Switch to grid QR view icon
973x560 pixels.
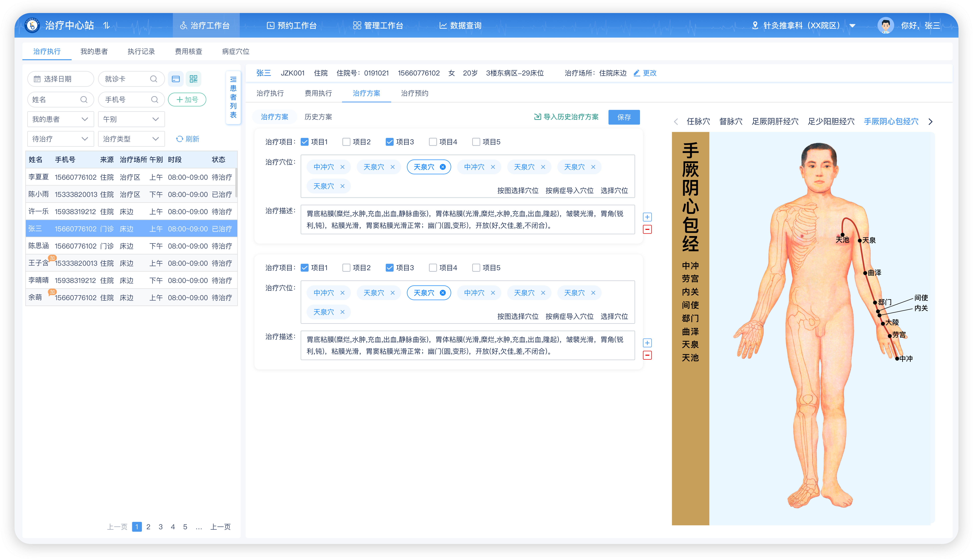pos(193,79)
